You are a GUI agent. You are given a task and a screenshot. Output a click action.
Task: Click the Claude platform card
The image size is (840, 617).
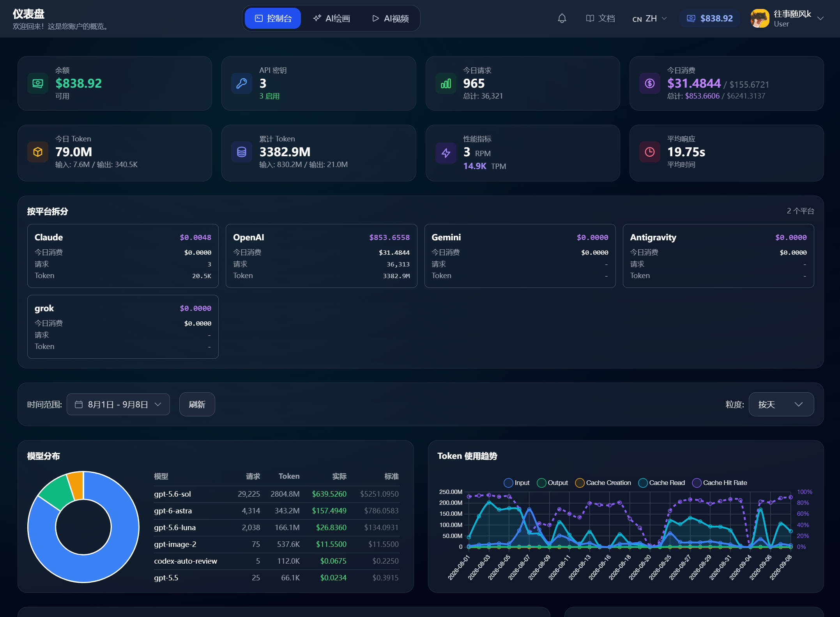click(x=123, y=256)
